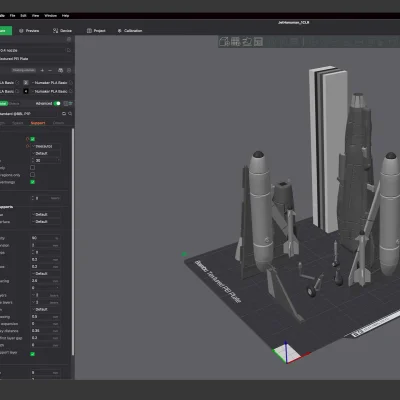
Task: Open the Default style dropdown under type
Action: (x=46, y=153)
